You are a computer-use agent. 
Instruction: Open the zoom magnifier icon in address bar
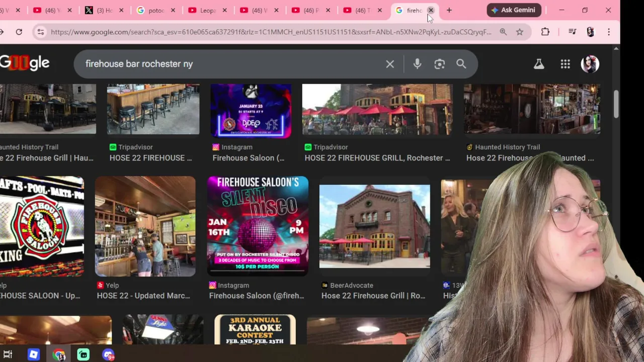point(503,32)
